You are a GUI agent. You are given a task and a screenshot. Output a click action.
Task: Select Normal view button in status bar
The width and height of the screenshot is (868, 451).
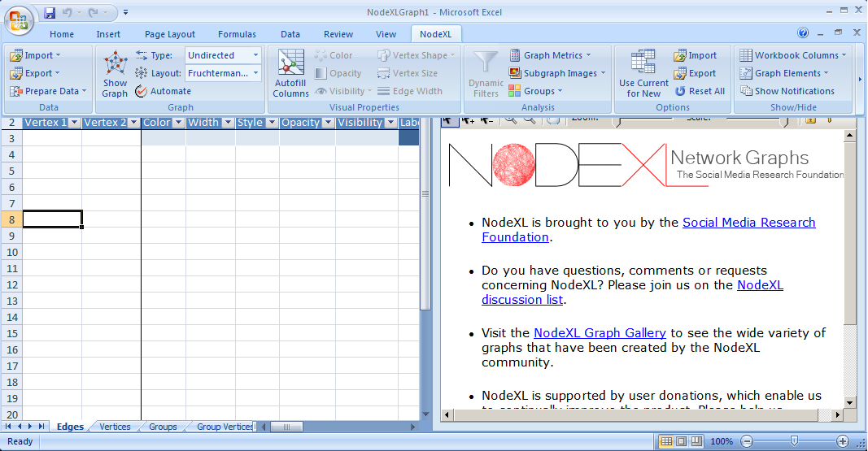[x=666, y=441]
